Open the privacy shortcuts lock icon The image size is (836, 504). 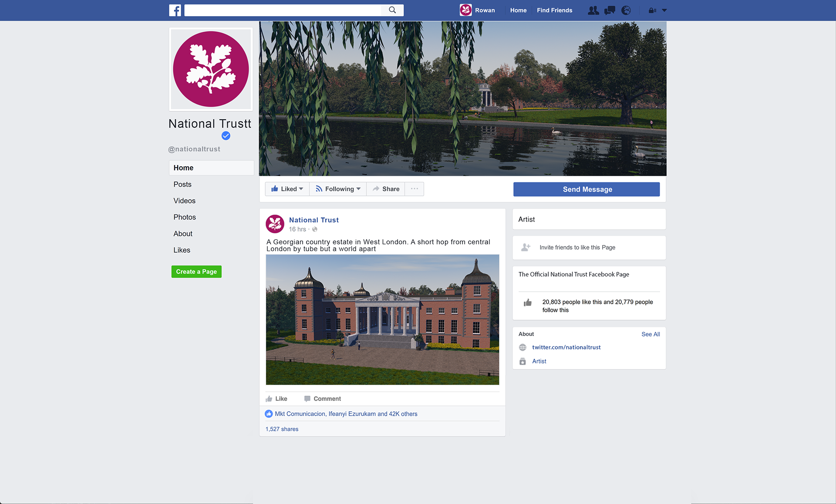point(652,10)
